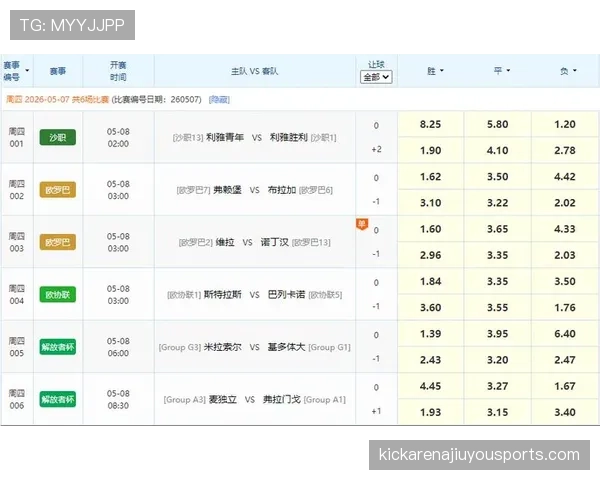600x480 pixels.
Task: Click home team 弗赖堡 in match 002
Action: tap(228, 190)
